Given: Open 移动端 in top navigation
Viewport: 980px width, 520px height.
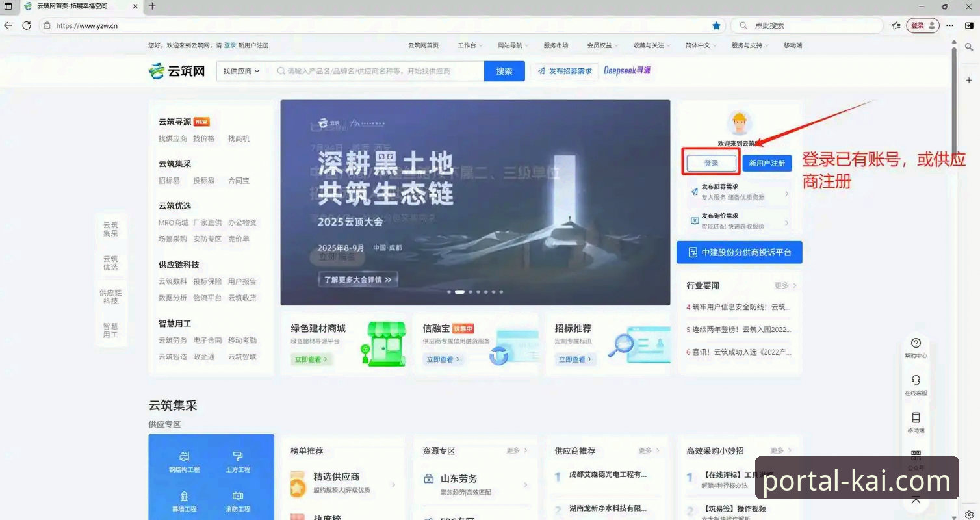Looking at the screenshot, I should (793, 45).
